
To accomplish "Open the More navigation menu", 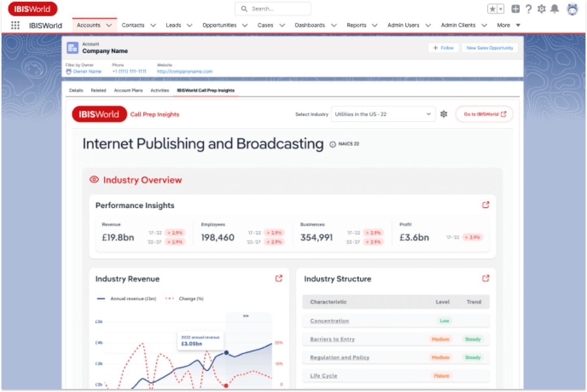I will 508,25.
